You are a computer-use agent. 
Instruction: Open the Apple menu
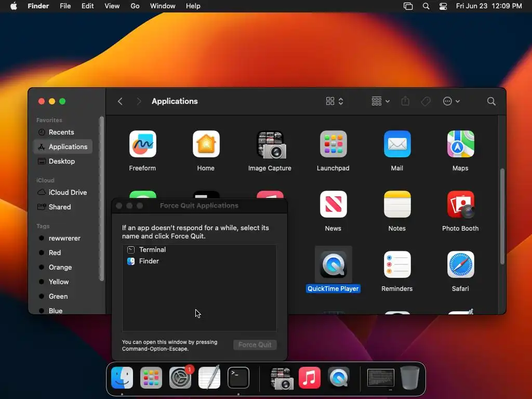point(14,6)
